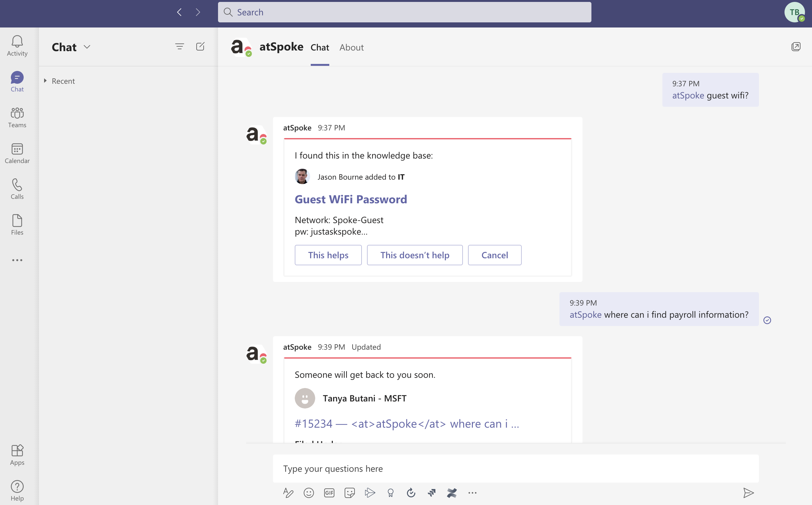Open the Activity feed
Image resolution: width=812 pixels, height=505 pixels.
pyautogui.click(x=17, y=46)
